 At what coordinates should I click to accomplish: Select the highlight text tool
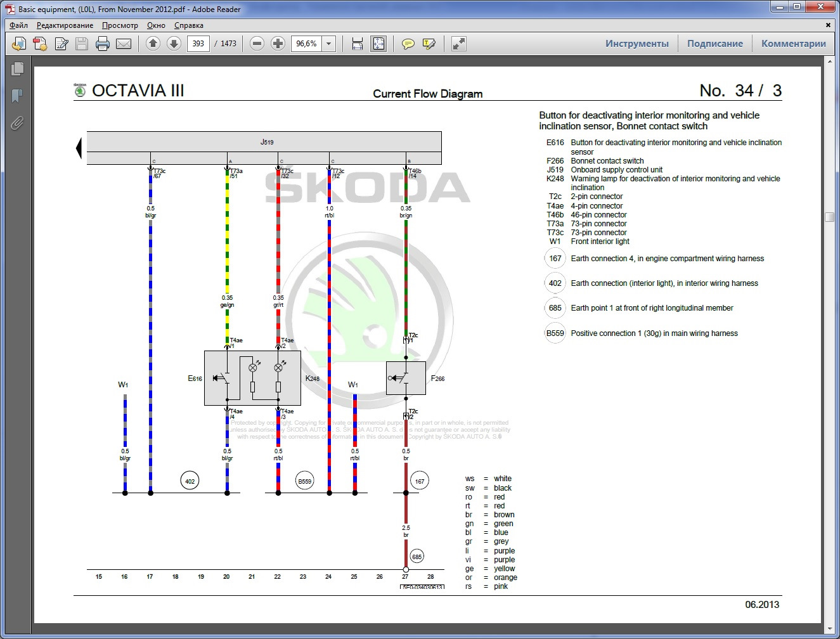(429, 44)
